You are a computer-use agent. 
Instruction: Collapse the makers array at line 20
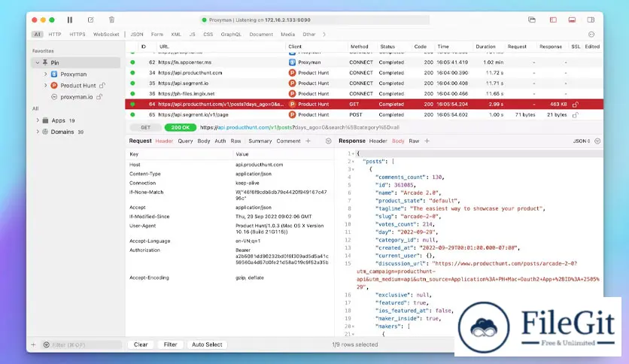pyautogui.click(x=354, y=326)
